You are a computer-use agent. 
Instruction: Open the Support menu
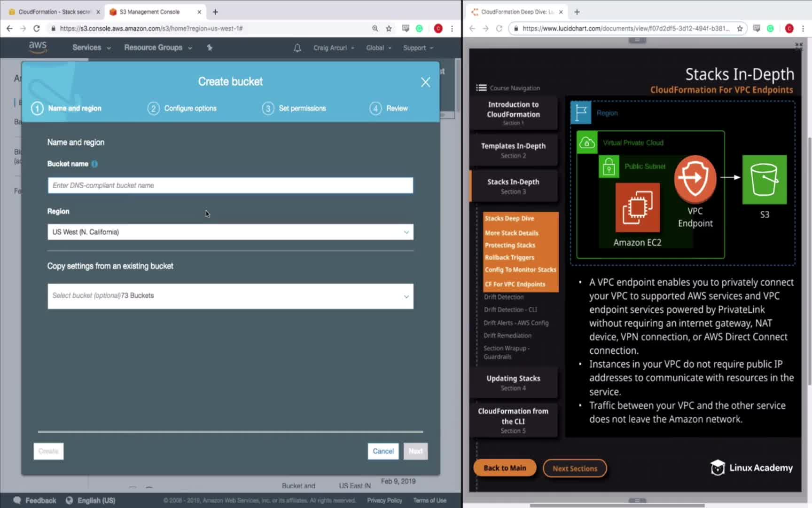click(x=418, y=48)
